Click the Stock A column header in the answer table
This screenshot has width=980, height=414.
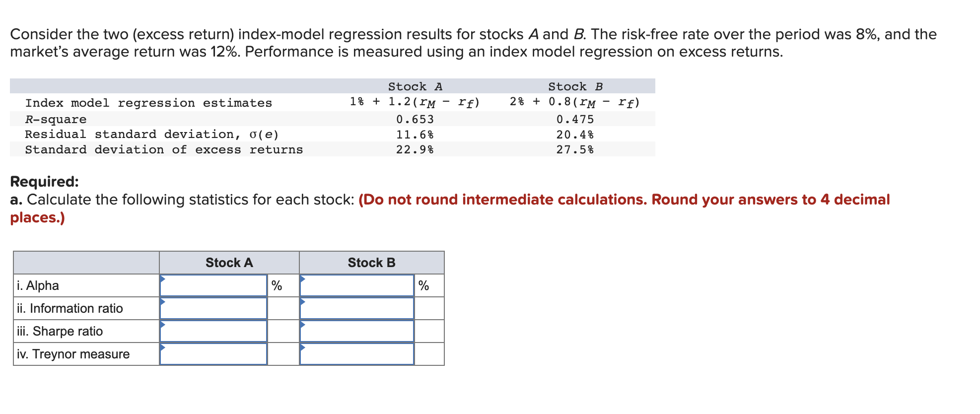coord(228,263)
